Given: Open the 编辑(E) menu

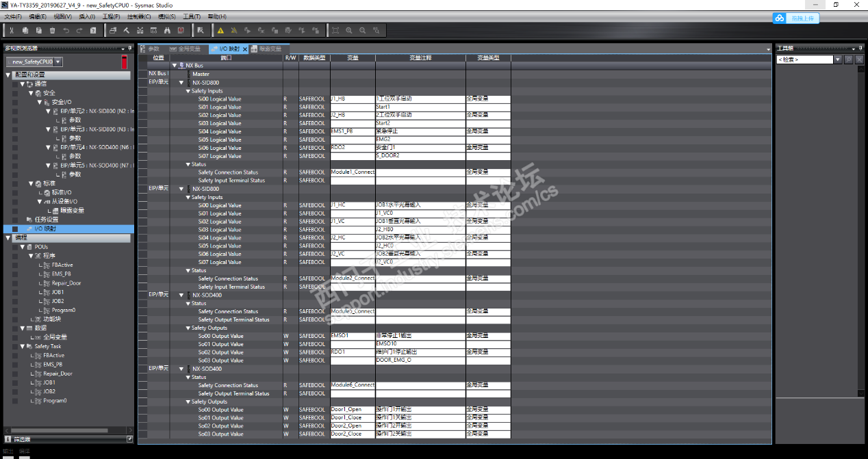Looking at the screenshot, I should point(38,16).
